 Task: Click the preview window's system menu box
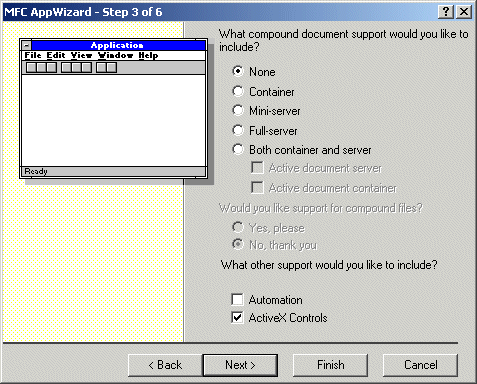tap(26, 45)
